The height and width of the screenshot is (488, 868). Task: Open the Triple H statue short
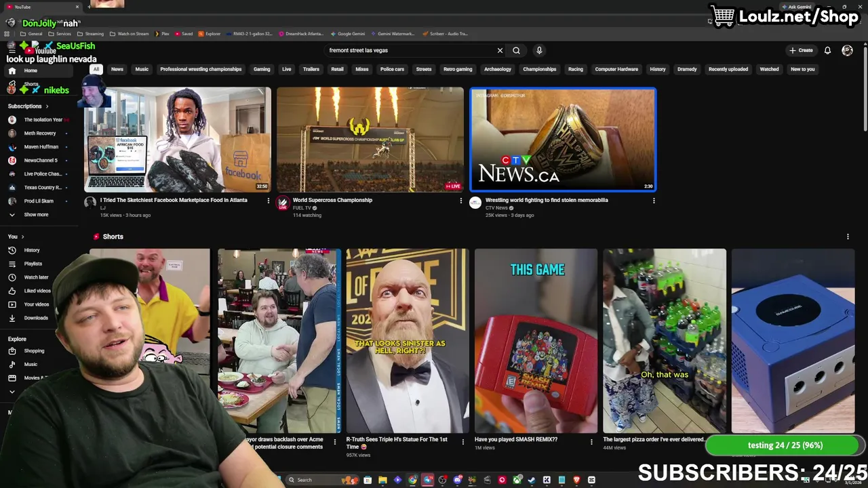tap(407, 341)
